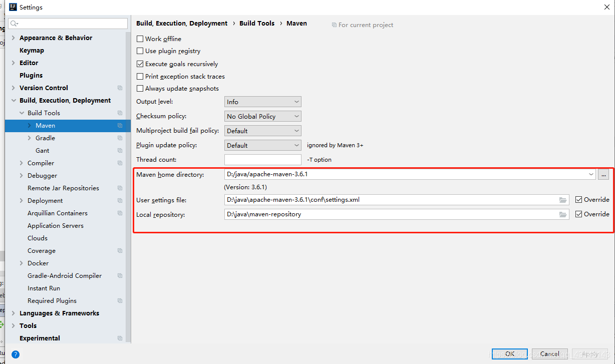Click project-level icon beside Gant
The height and width of the screenshot is (364, 615).
(x=120, y=151)
